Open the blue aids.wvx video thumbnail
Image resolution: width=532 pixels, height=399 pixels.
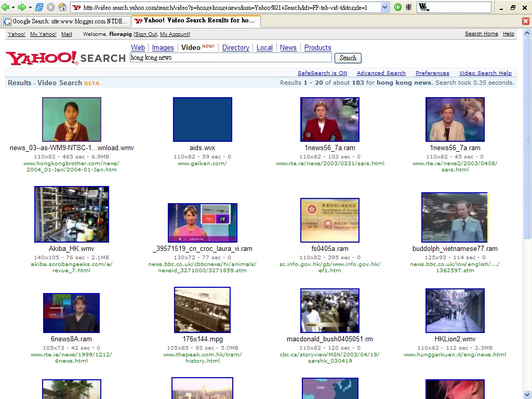point(203,119)
